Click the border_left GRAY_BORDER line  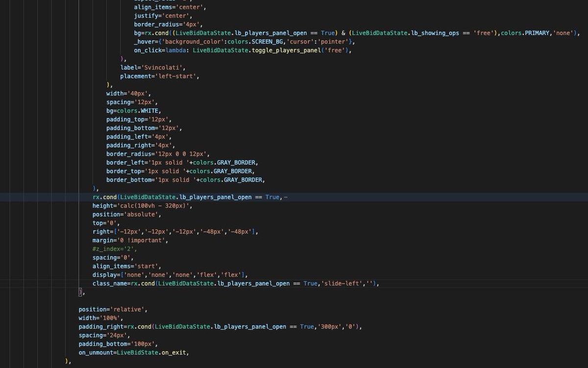point(182,162)
